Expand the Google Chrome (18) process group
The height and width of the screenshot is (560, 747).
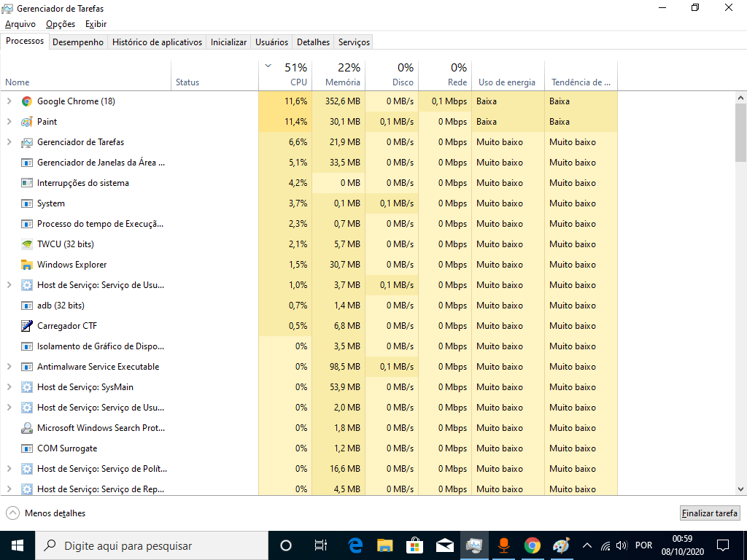(x=9, y=101)
